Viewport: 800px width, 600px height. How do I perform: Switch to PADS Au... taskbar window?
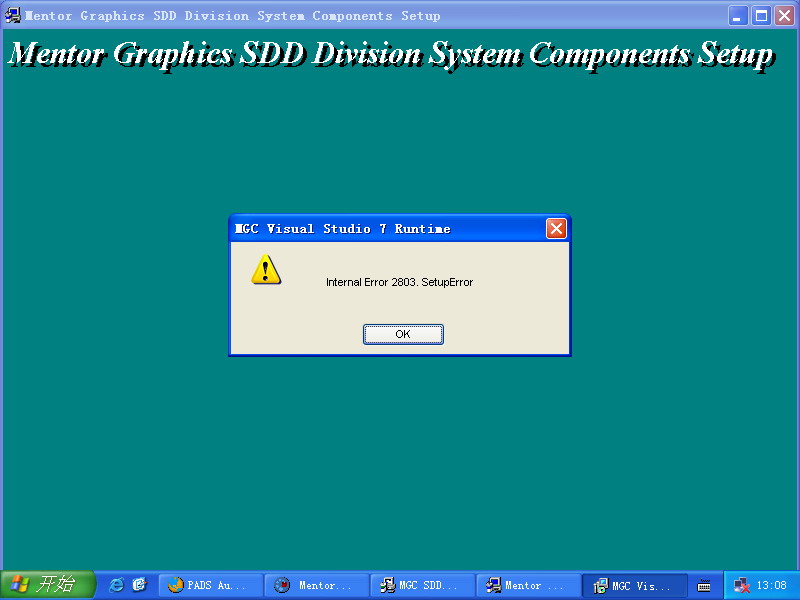[210, 585]
